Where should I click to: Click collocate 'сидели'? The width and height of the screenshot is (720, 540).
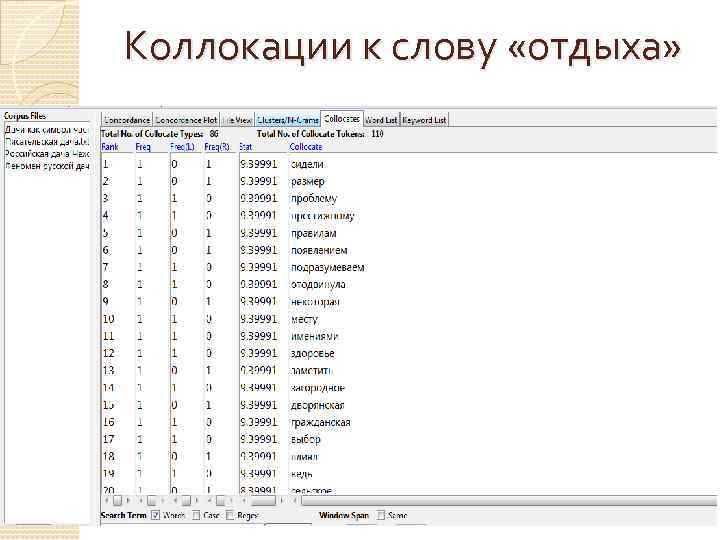coord(307,164)
